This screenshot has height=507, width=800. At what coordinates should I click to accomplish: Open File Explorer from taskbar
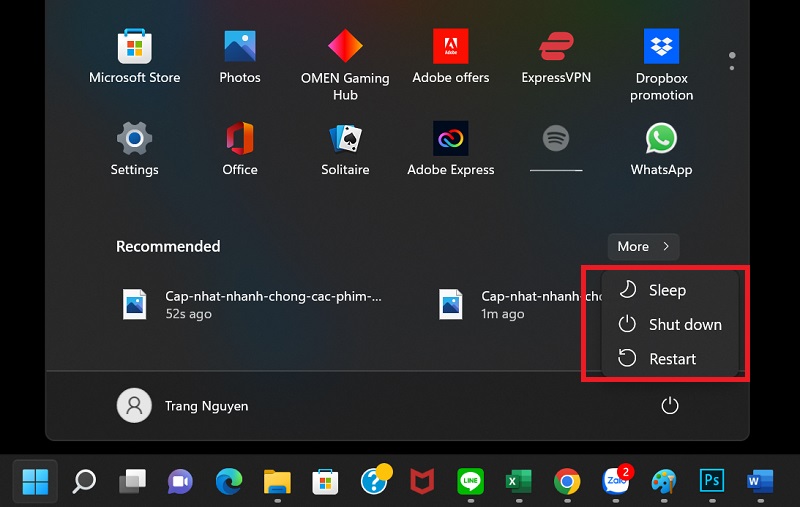[x=277, y=481]
